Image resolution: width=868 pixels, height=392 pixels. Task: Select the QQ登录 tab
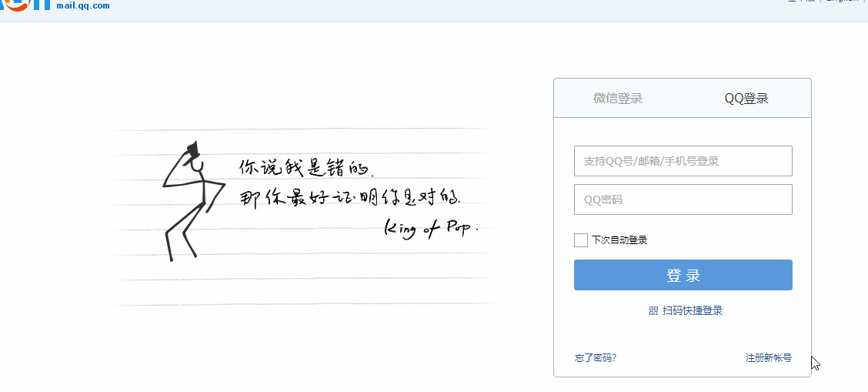(x=746, y=99)
